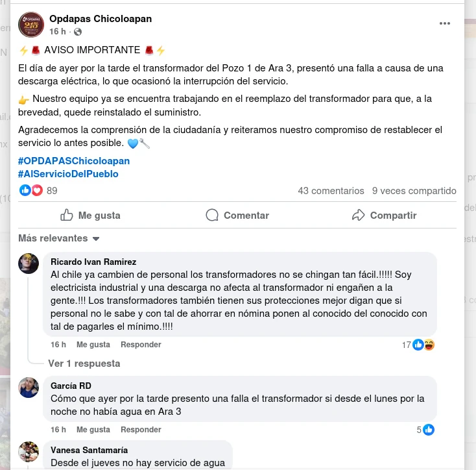The image size is (476, 470).
Task: View the 9 veces compartido list
Action: pos(414,190)
